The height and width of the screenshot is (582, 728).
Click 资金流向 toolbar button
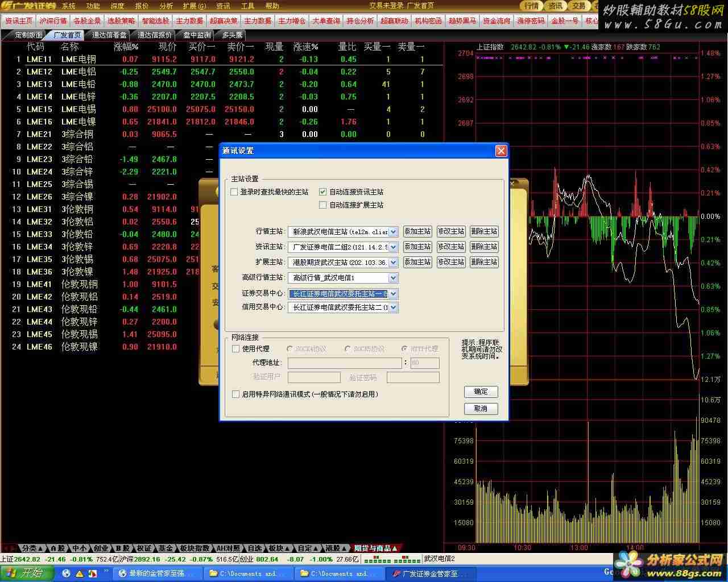pos(497,21)
